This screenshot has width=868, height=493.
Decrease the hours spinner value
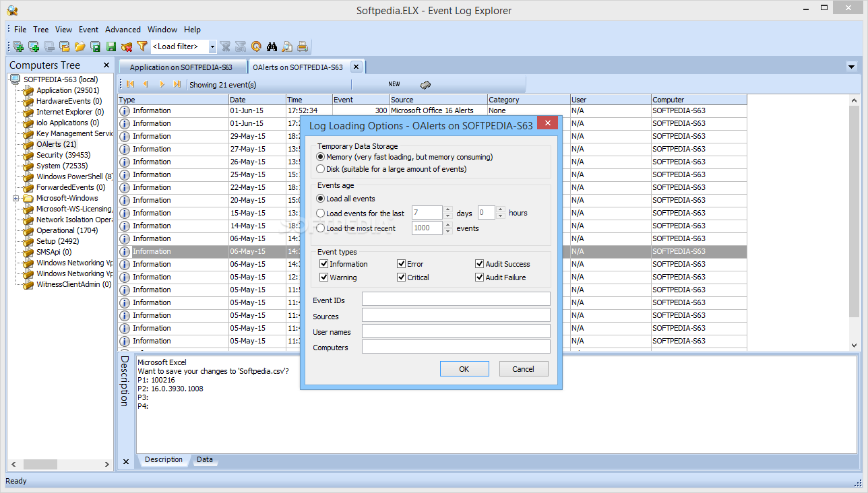pos(501,216)
